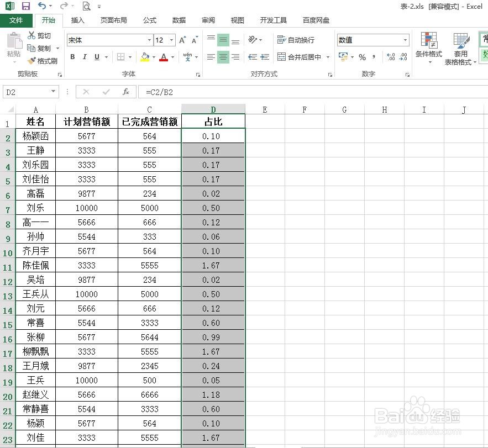Open the File (文件) tab
The height and width of the screenshot is (448, 488).
click(16, 20)
